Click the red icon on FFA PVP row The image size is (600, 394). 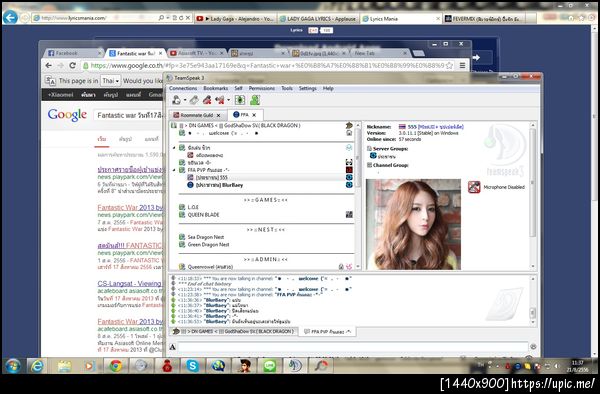[349, 170]
